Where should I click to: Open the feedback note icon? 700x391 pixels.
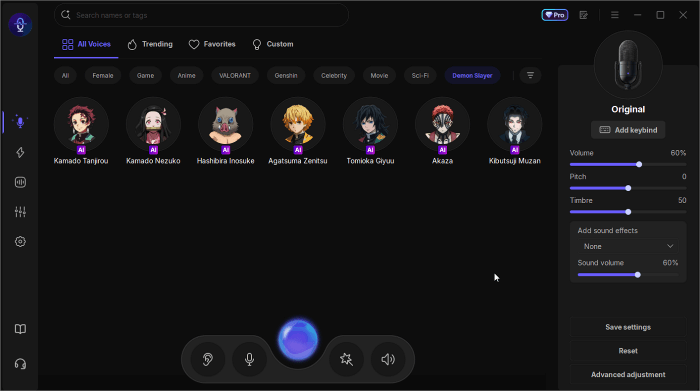click(x=583, y=15)
